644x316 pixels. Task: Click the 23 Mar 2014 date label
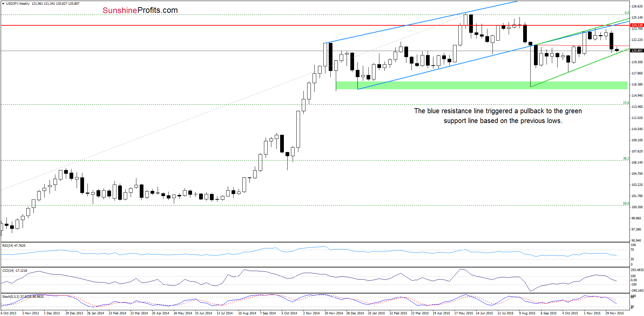click(139, 313)
